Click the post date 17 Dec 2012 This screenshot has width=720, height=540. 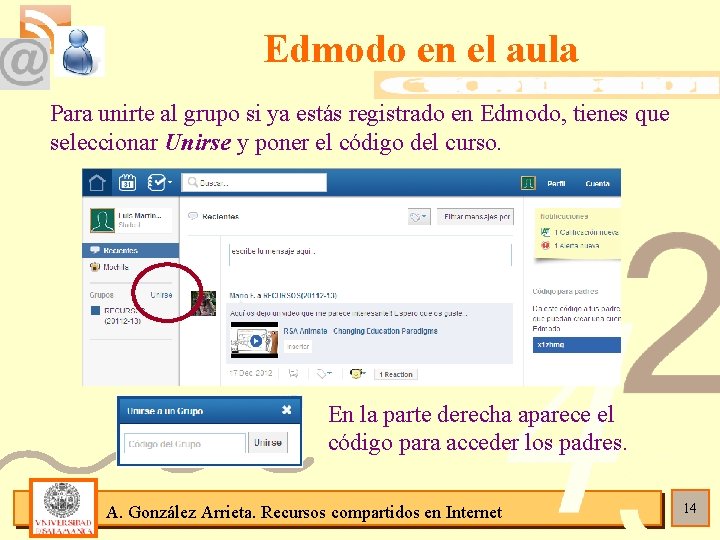251,373
